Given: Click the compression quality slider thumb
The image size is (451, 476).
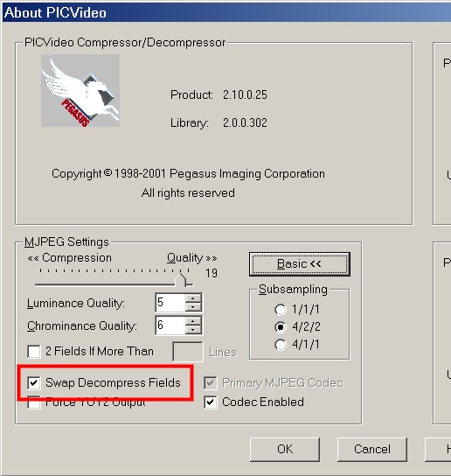Looking at the screenshot, I should pyautogui.click(x=181, y=280).
